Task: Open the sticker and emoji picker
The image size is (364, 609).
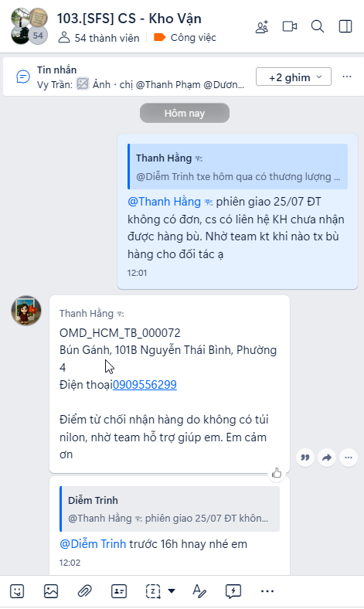Action: click(17, 591)
